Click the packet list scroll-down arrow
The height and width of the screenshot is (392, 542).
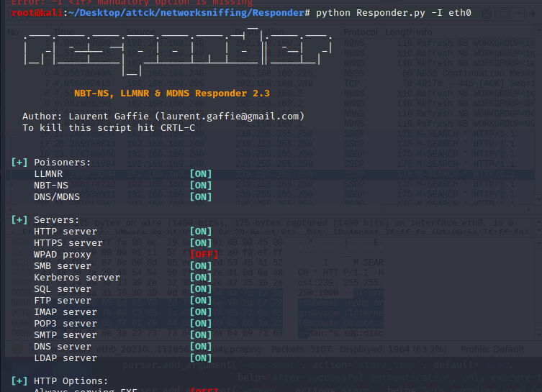click(538, 199)
